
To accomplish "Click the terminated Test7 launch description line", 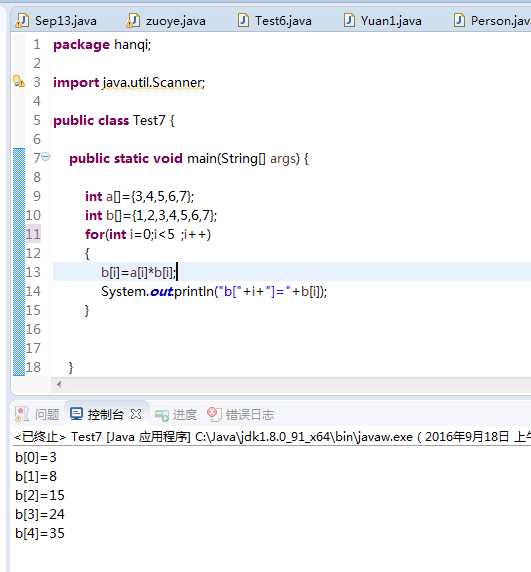I will pos(272,437).
